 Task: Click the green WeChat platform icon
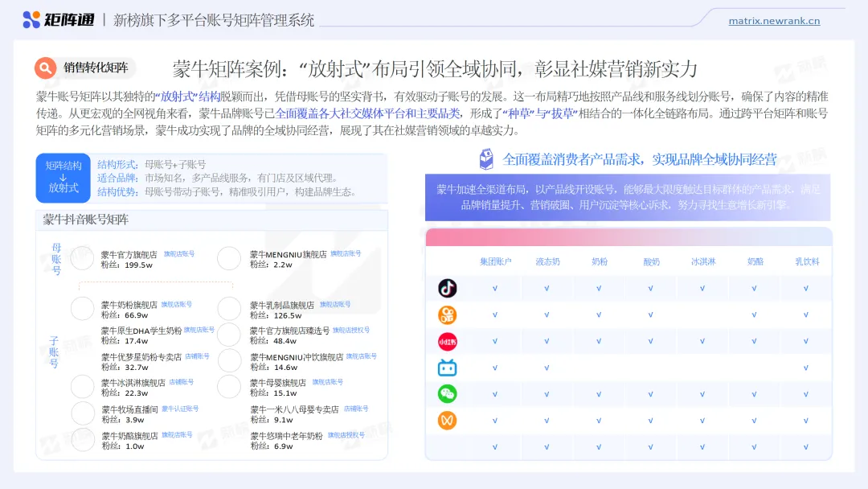click(x=448, y=394)
